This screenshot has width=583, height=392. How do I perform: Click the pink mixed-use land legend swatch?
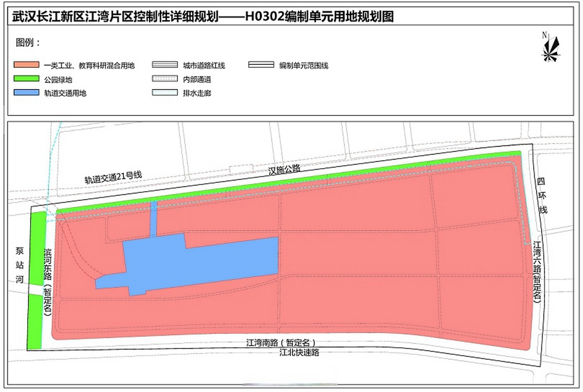(x=27, y=65)
